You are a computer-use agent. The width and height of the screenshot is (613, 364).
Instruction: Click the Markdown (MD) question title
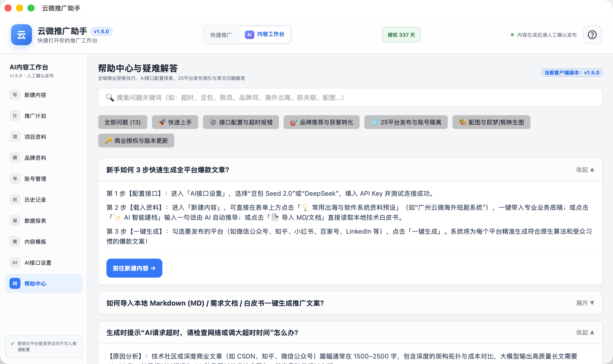pos(215,303)
